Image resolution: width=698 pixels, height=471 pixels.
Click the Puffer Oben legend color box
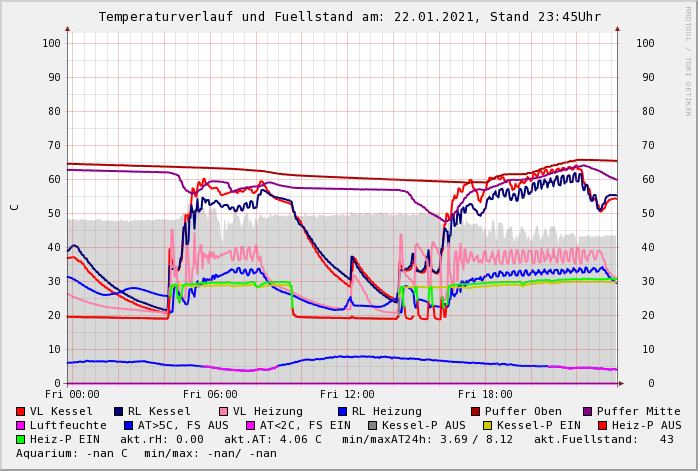click(475, 412)
